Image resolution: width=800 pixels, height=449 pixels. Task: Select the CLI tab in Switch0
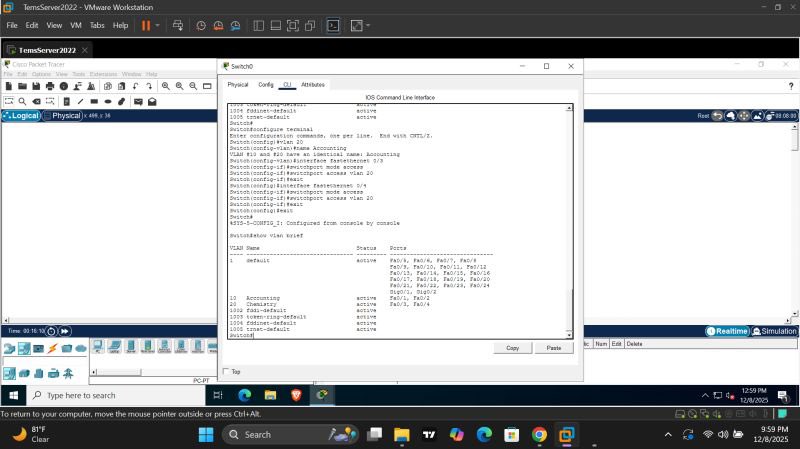tap(287, 85)
